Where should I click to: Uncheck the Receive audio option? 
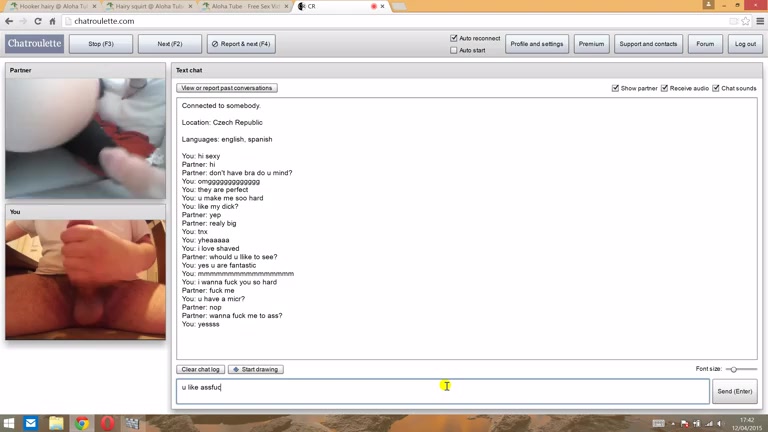(664, 88)
